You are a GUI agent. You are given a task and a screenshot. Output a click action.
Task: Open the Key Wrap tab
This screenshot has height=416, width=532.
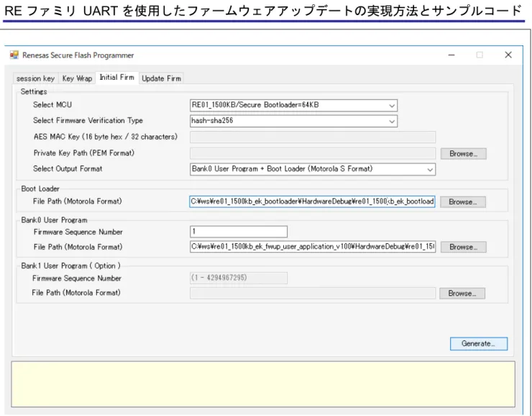(x=78, y=78)
